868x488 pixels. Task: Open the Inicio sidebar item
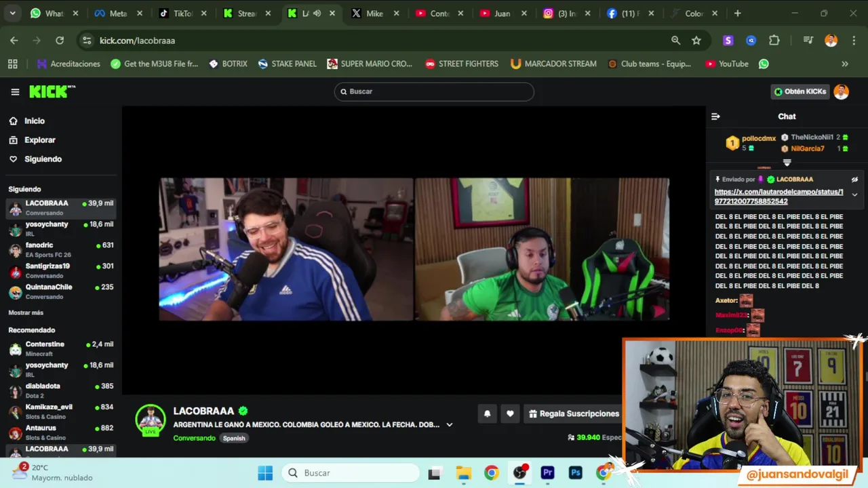tap(35, 121)
